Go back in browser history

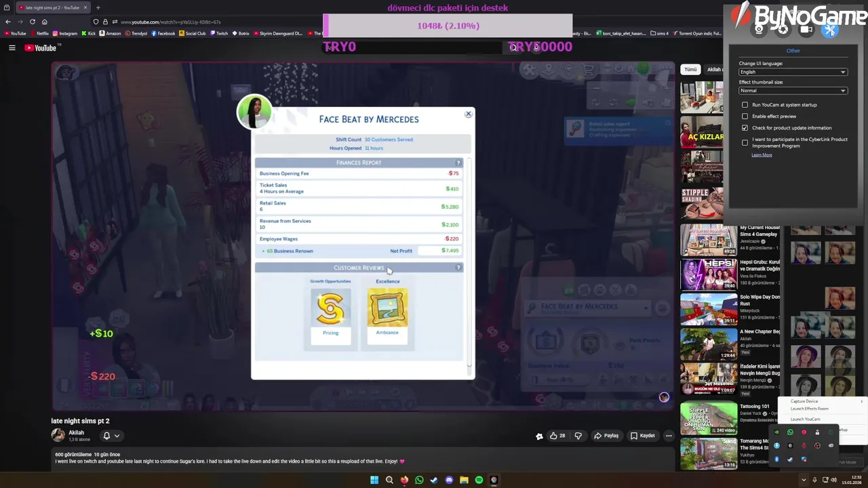click(x=7, y=22)
